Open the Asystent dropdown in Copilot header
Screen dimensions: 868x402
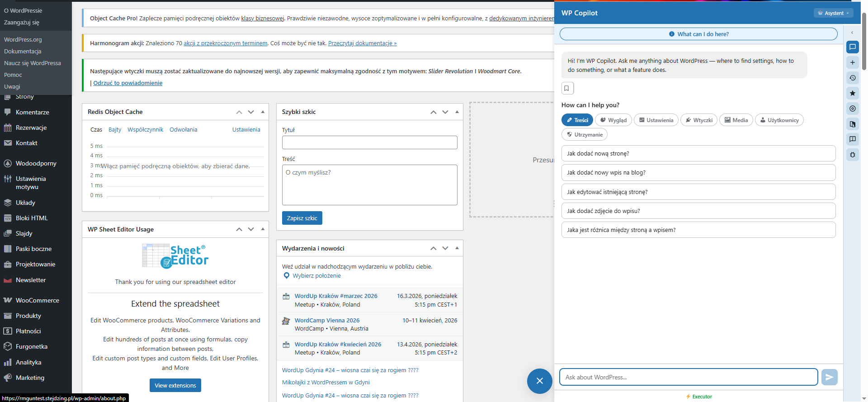(x=833, y=13)
